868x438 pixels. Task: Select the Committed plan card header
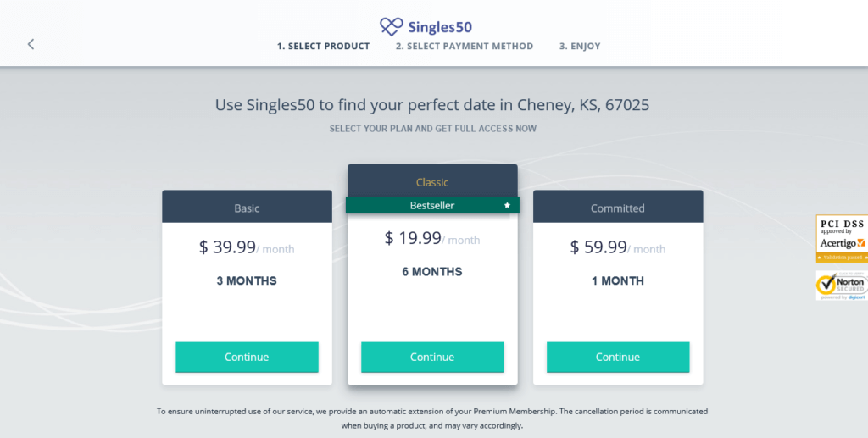pos(618,207)
